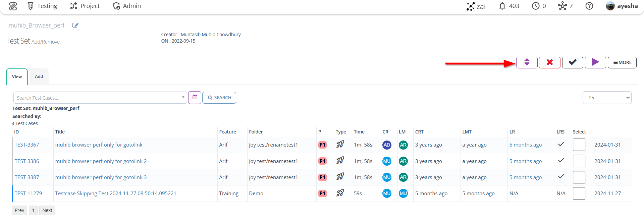644x220 pixels.
Task: Run the test set with purple play button
Action: click(595, 62)
